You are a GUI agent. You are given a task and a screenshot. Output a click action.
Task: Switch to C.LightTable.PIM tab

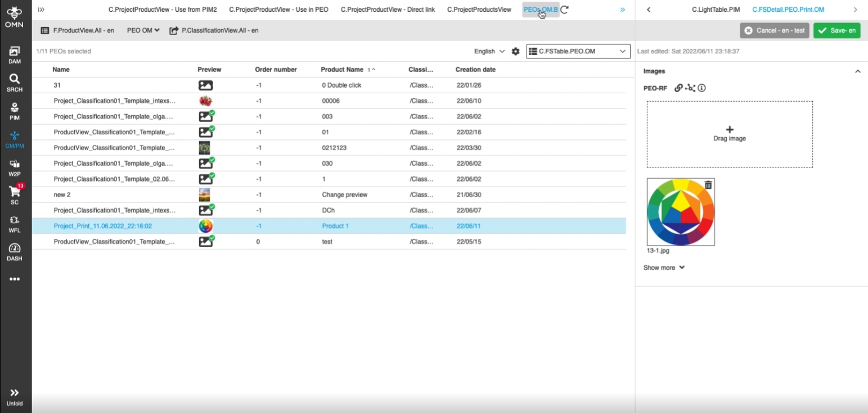coord(715,10)
